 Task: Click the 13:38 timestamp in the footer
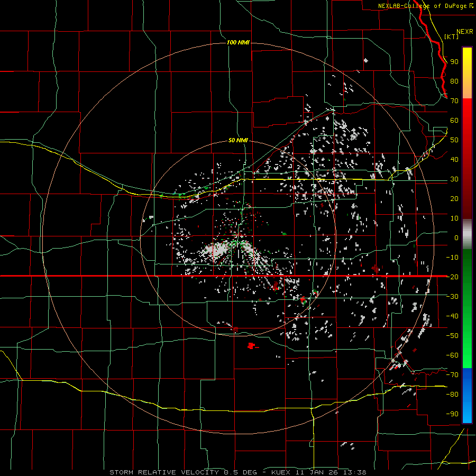(x=354, y=472)
